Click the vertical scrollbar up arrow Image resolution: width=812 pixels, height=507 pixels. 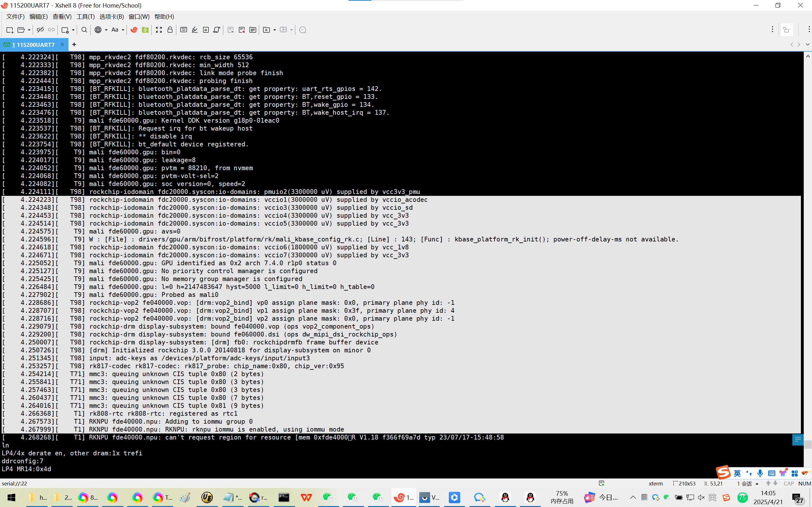click(x=808, y=56)
